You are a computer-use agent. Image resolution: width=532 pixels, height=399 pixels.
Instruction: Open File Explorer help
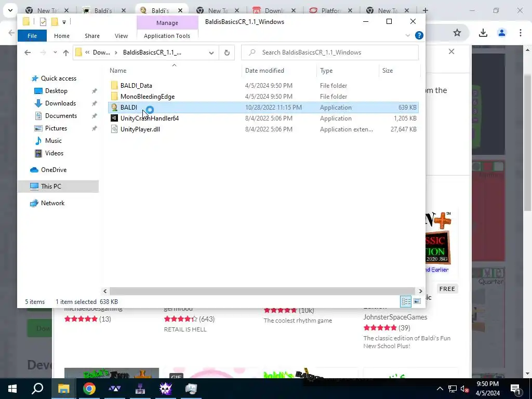tap(419, 35)
